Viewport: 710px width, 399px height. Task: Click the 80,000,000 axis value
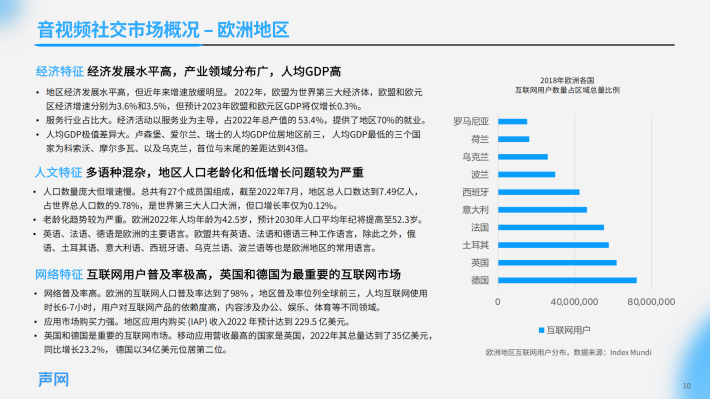[651, 302]
